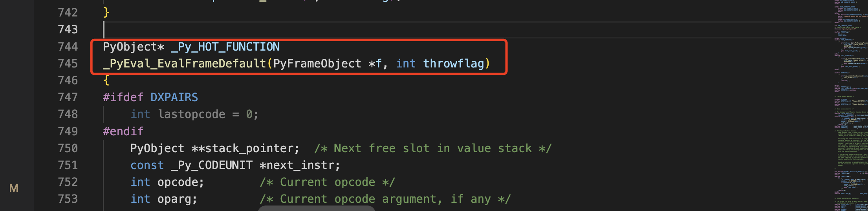This screenshot has height=211, width=868.
Task: Click the DXPAIRS identifier
Action: click(x=174, y=97)
